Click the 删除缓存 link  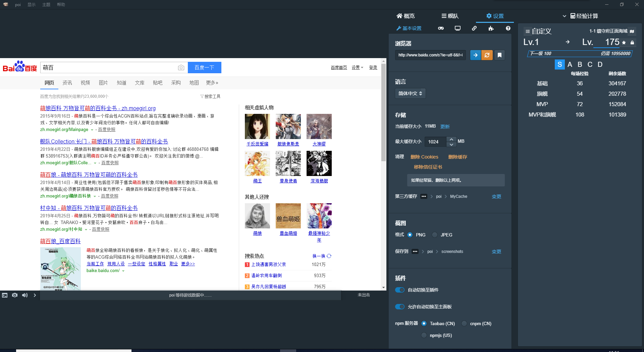[458, 157]
